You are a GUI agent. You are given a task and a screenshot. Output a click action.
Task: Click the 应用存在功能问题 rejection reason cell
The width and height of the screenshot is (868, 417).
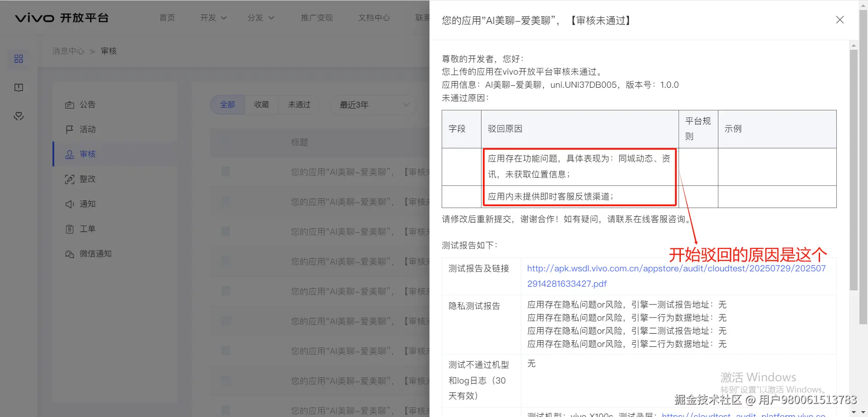tap(579, 166)
